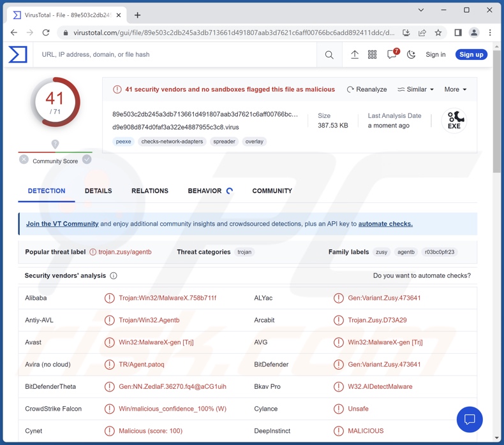Screen dimensions: 504x445
Task: Reload the page
Action: click(46, 33)
